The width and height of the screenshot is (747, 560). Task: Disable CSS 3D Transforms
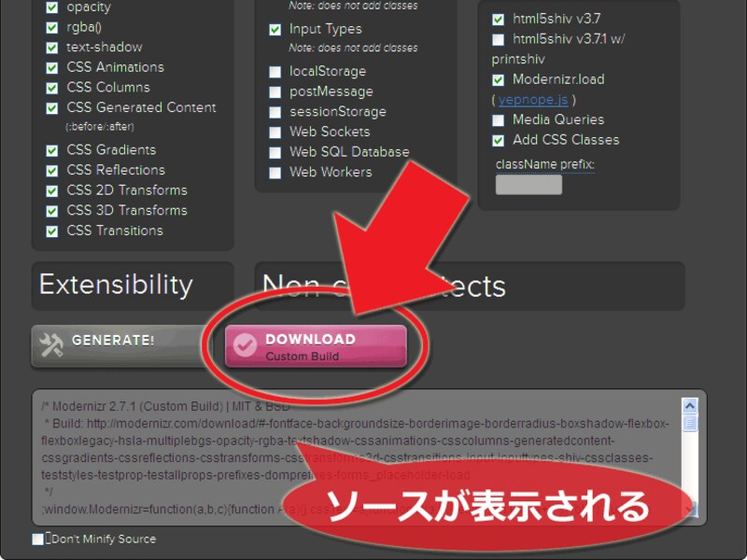tap(51, 210)
